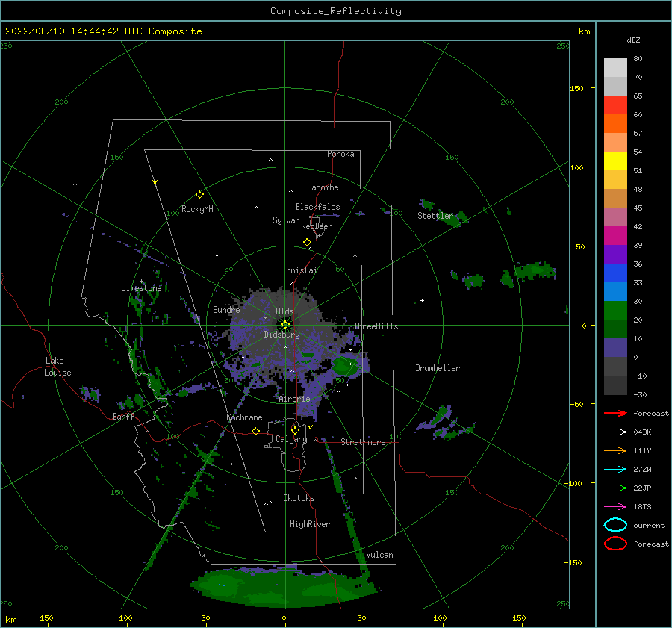Click the Lacombe label
Image resolution: width=672 pixels, height=628 pixels.
click(323, 187)
